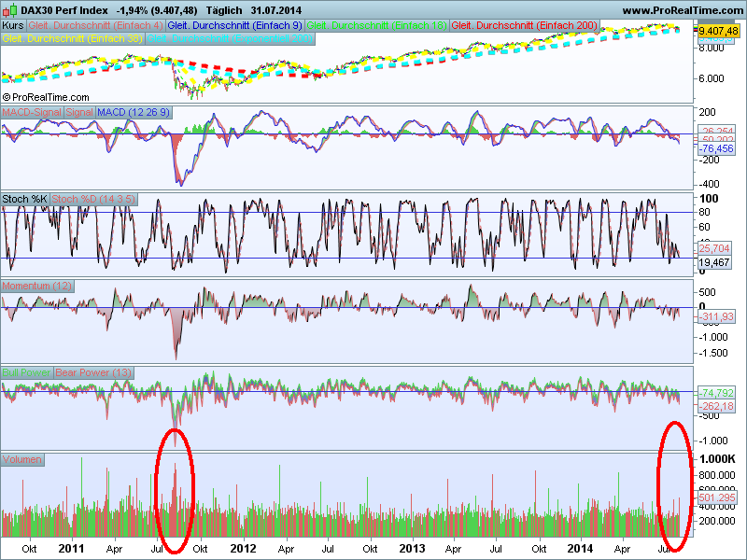
Task: Click the -74,792 bull power value tag
Action: [x=716, y=393]
